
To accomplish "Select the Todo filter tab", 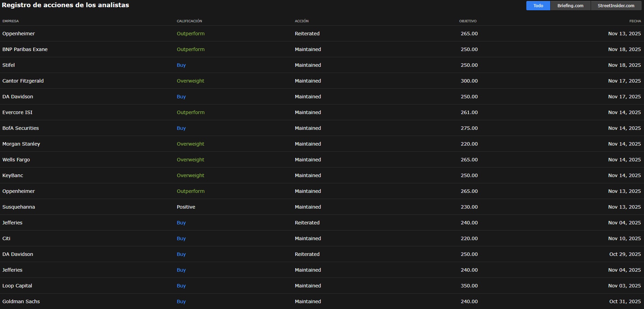I will pos(538,6).
